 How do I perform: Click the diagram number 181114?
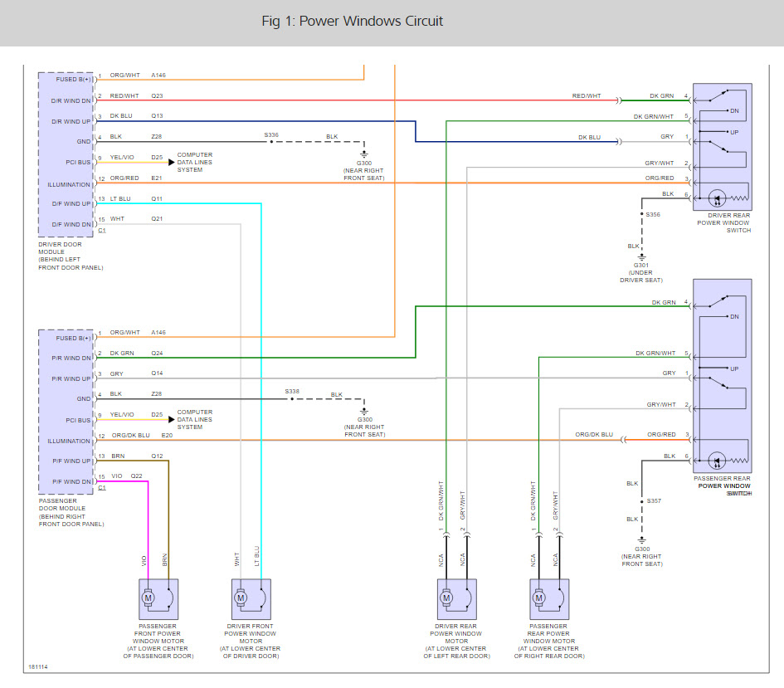[38, 667]
